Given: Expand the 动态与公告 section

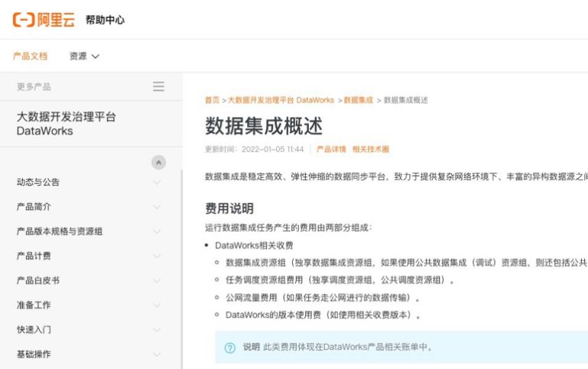Looking at the screenshot, I should (157, 183).
